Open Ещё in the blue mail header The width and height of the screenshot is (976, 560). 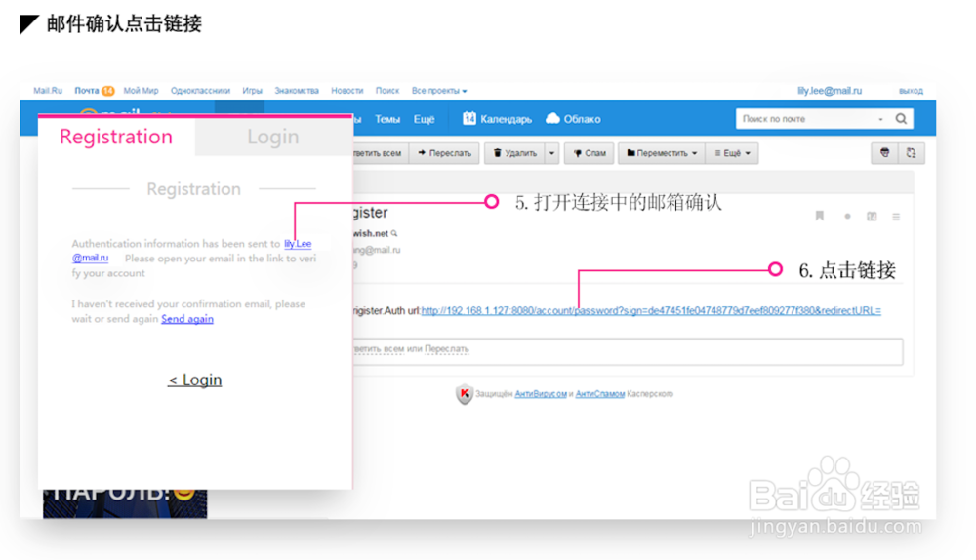pyautogui.click(x=424, y=119)
